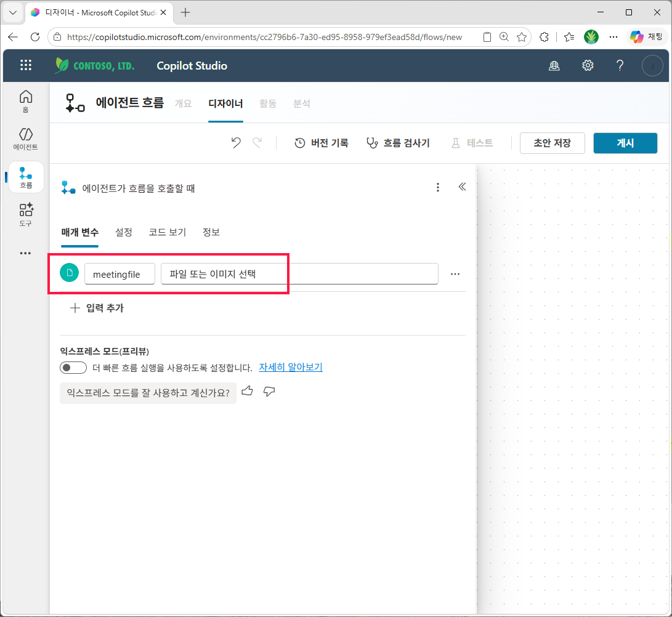Open the help question mark icon
The image size is (672, 617).
click(620, 65)
